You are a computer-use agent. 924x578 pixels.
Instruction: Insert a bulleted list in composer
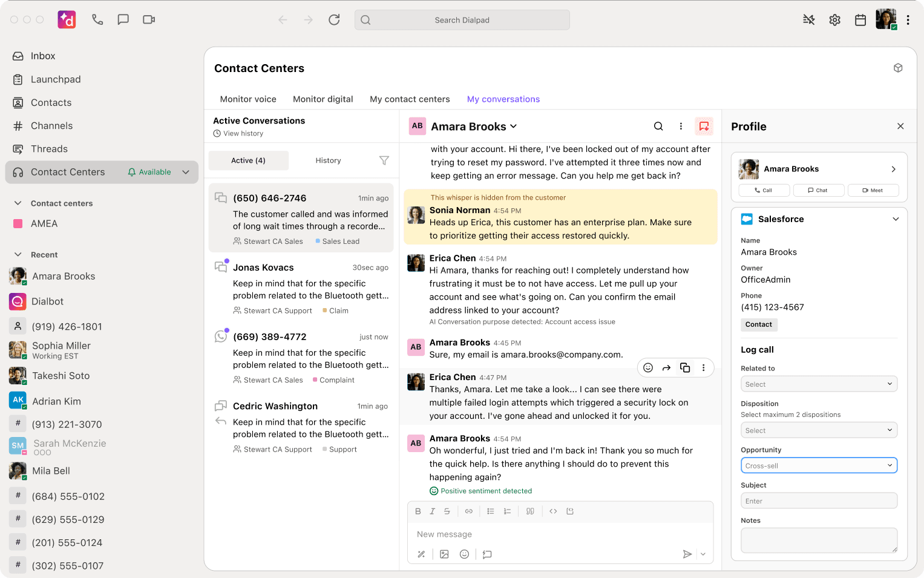491,511
